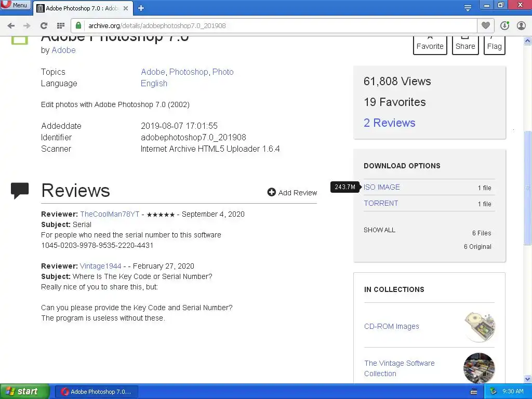Select Adobe Photoshop 7.0 taskbar item
Image resolution: width=532 pixels, height=399 pixels.
[97, 392]
